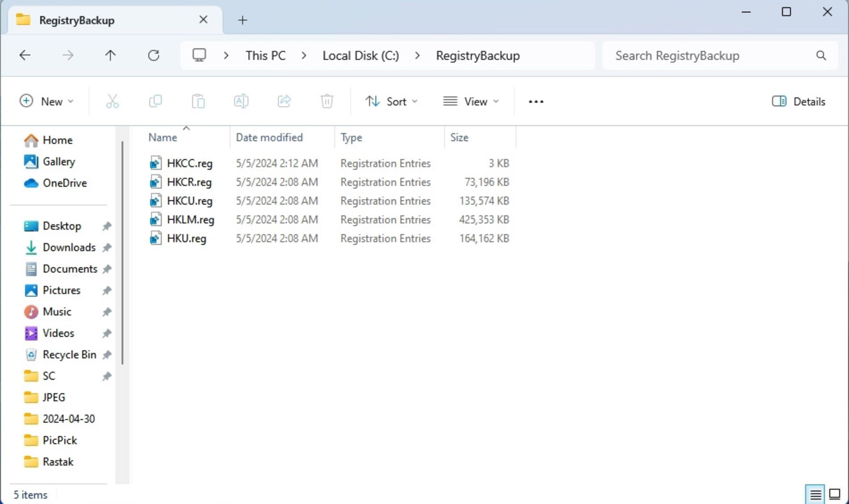Open the HKCR.reg file

pyautogui.click(x=189, y=182)
